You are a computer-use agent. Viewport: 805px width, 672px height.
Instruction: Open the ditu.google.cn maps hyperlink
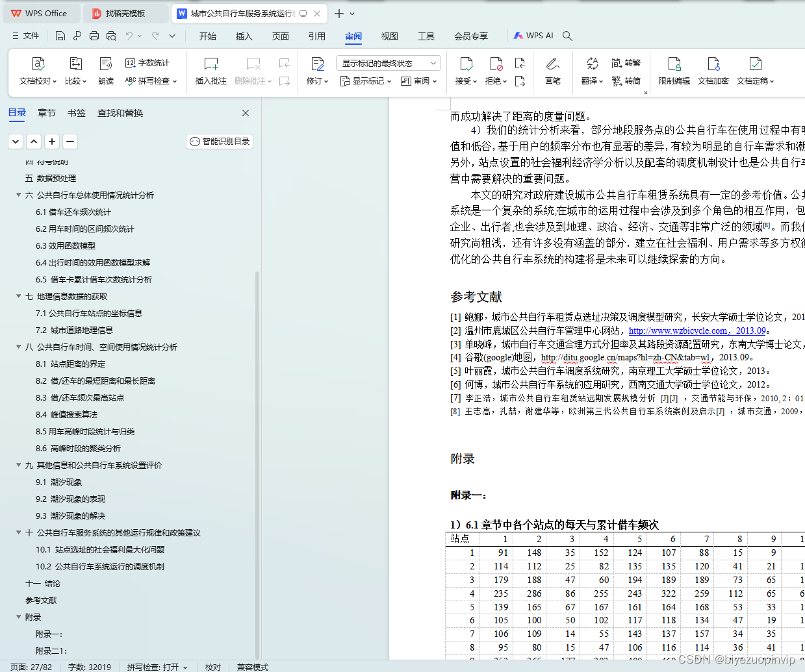pos(625,357)
